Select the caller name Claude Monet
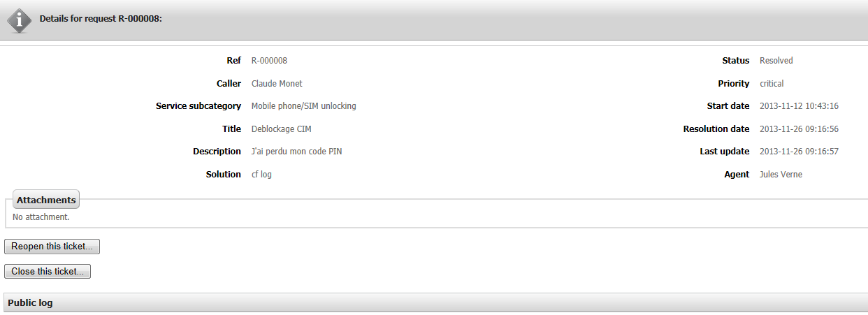The width and height of the screenshot is (868, 315). click(x=277, y=84)
